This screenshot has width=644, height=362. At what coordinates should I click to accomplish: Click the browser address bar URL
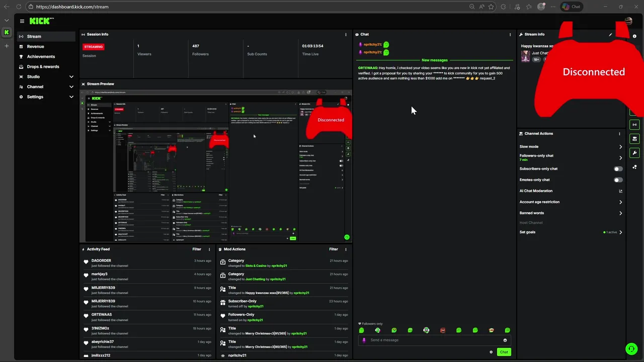[72, 7]
